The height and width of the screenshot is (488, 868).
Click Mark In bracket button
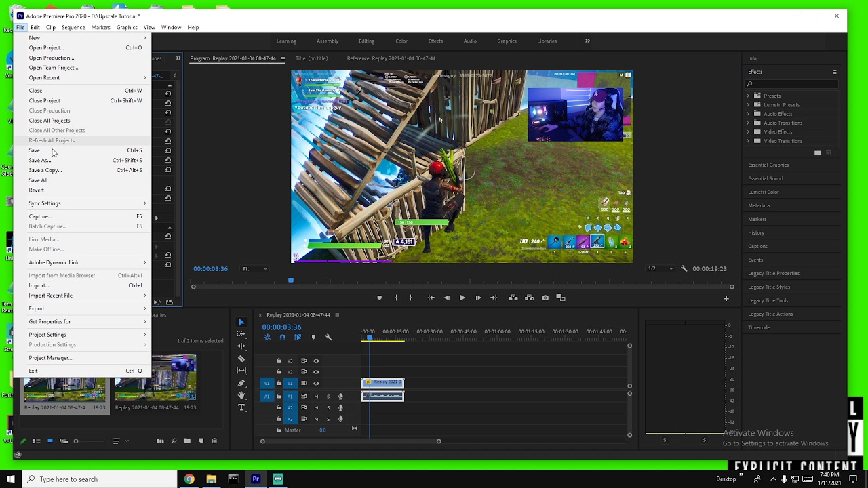click(x=396, y=298)
